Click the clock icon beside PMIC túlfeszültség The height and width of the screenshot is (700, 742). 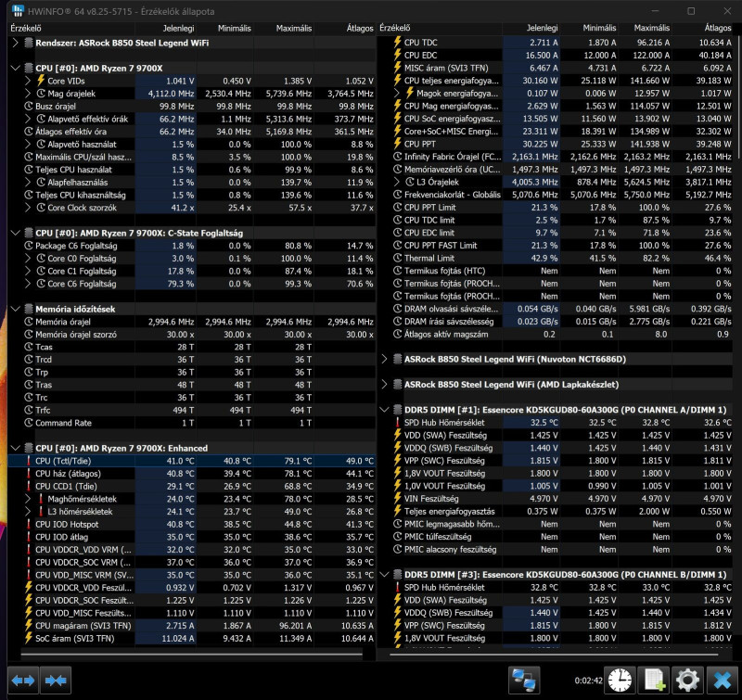pyautogui.click(x=398, y=536)
